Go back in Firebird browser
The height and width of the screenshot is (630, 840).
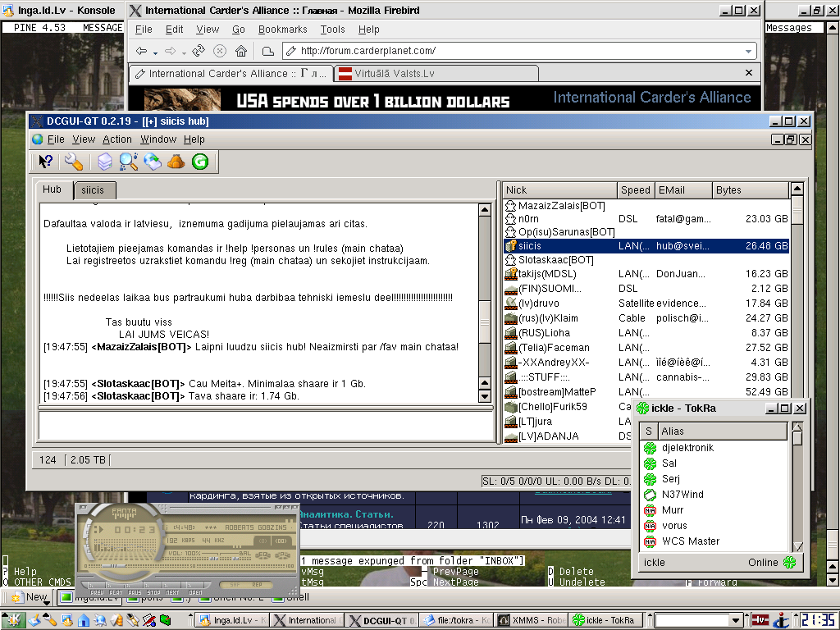pos(141,51)
